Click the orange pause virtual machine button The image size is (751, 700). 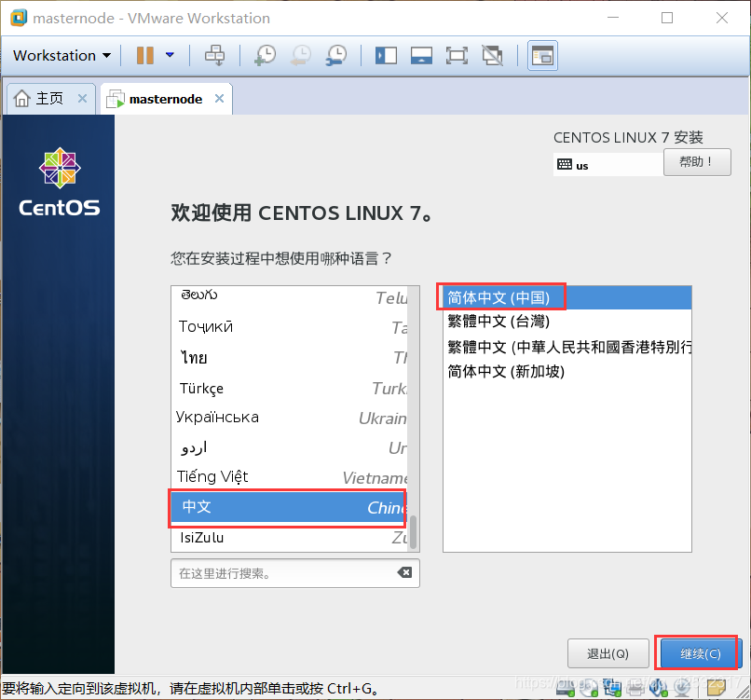click(145, 55)
